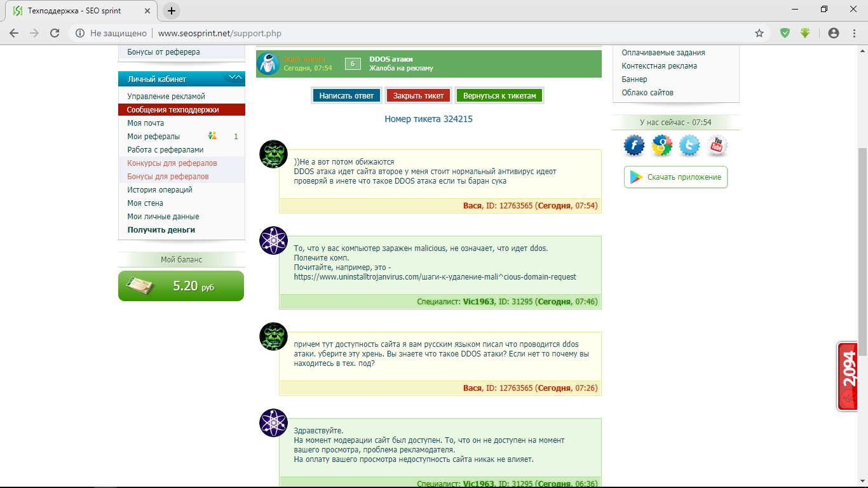Open Облако сайтов link
The height and width of the screenshot is (488, 868).
(x=648, y=93)
